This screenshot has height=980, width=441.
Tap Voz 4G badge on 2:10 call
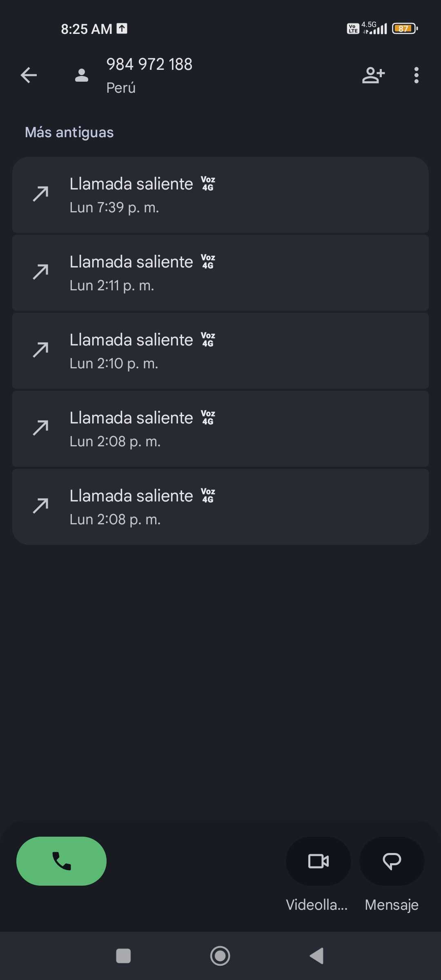(208, 340)
